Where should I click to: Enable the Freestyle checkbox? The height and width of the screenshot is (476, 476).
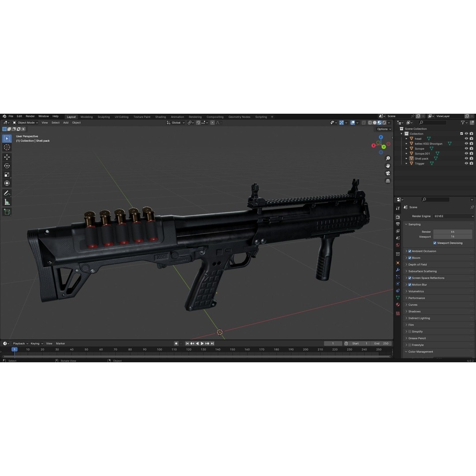coord(409,345)
